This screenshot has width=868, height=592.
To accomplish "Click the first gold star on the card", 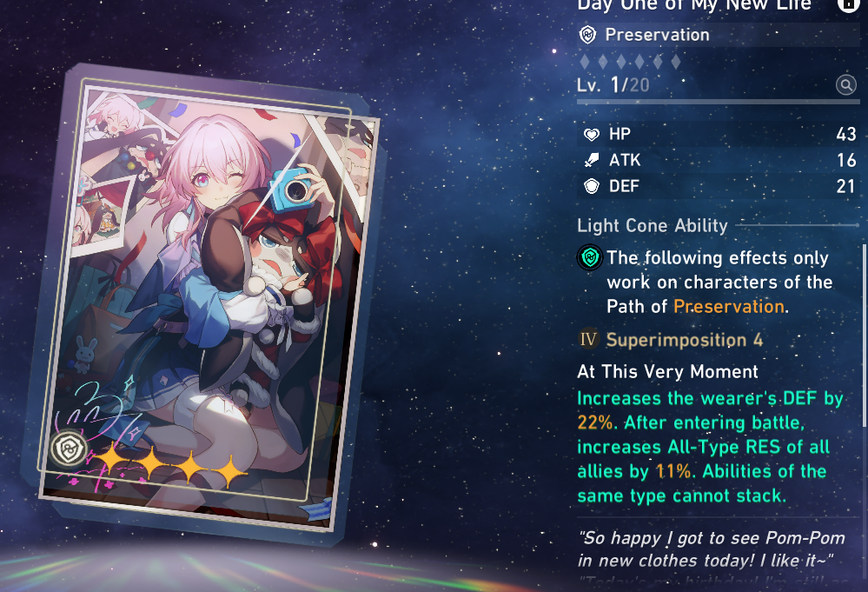I will (111, 458).
